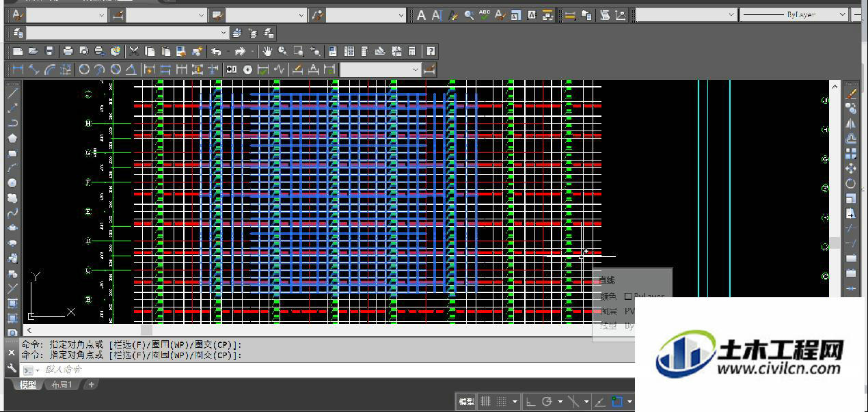This screenshot has width=868, height=412.
Task: Open the color control dropdown
Action: pos(686,15)
